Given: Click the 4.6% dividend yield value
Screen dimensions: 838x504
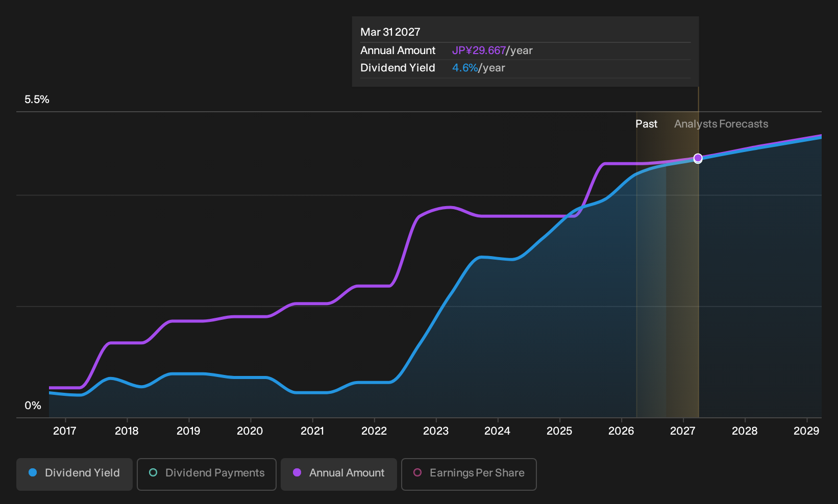Looking at the screenshot, I should pyautogui.click(x=465, y=68).
